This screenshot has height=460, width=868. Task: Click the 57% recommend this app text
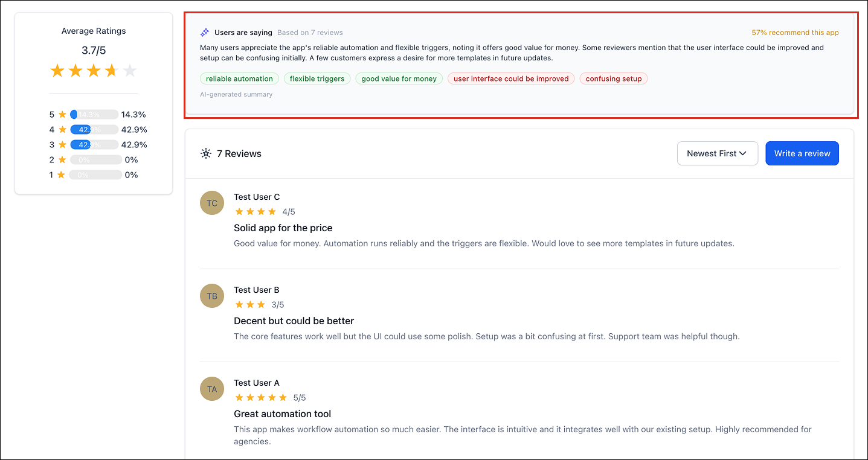pos(795,33)
